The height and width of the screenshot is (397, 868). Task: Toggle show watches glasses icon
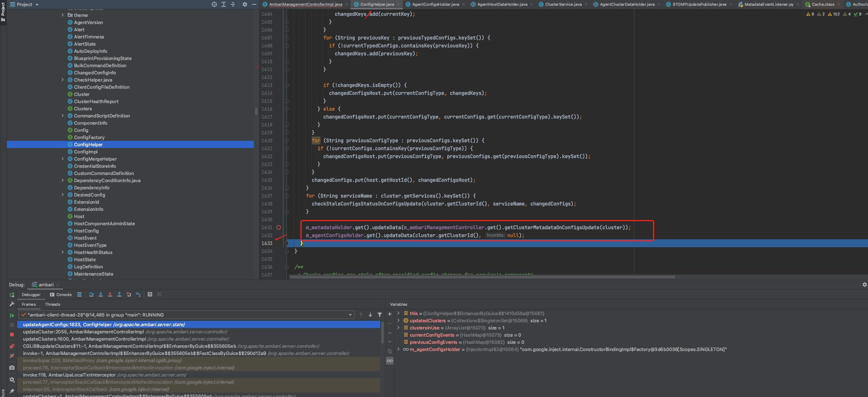(390, 361)
